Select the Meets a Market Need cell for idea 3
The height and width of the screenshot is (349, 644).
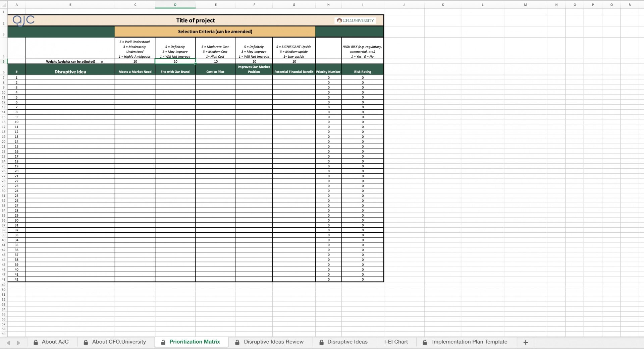pos(135,87)
